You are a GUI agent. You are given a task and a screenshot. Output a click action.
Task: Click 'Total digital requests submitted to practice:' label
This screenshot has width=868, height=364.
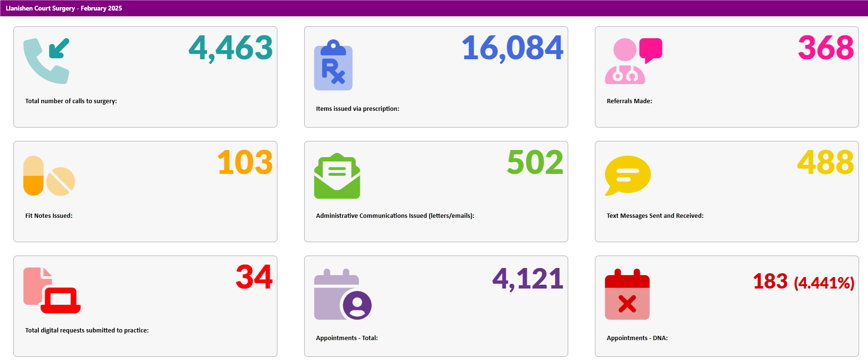click(x=87, y=331)
